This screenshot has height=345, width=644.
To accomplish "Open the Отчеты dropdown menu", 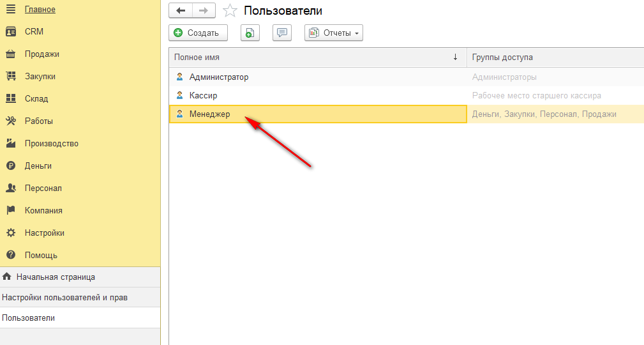I will tap(334, 33).
